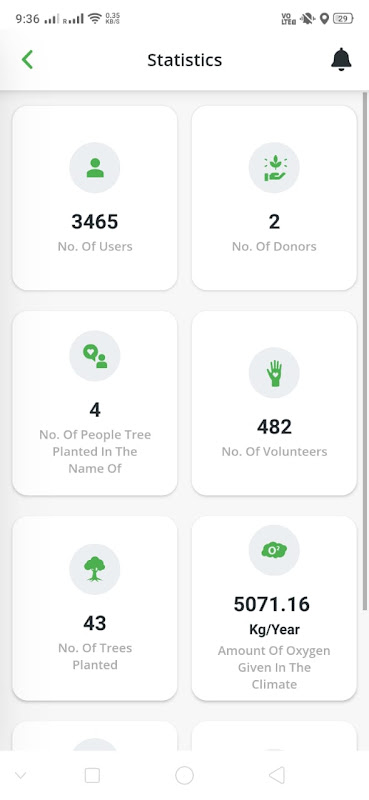Screen dimensions: 369x800
Task: Tap the green tree icon
Action: 95,569
